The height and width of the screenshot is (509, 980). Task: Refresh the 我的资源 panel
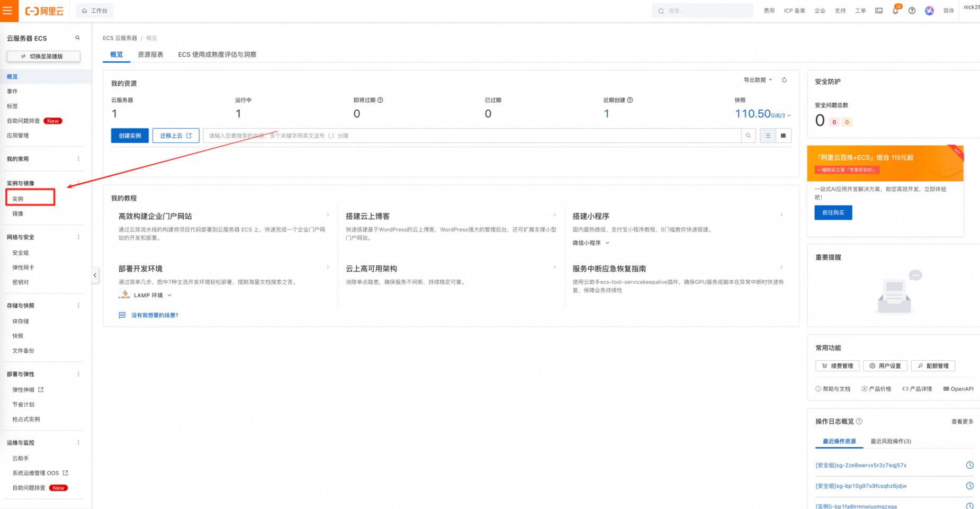[x=784, y=80]
